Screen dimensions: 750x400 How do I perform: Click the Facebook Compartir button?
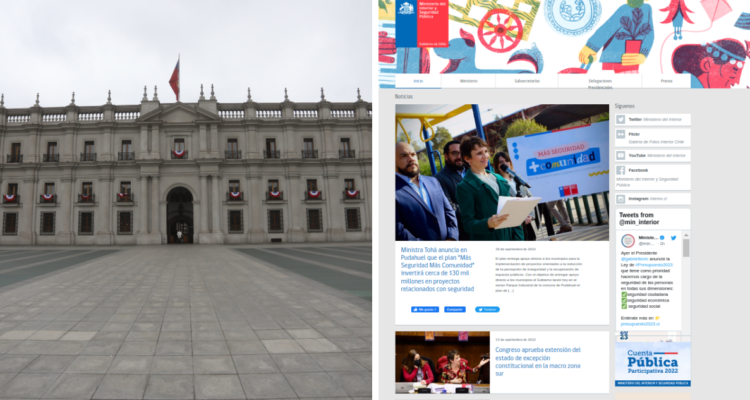[455, 310]
